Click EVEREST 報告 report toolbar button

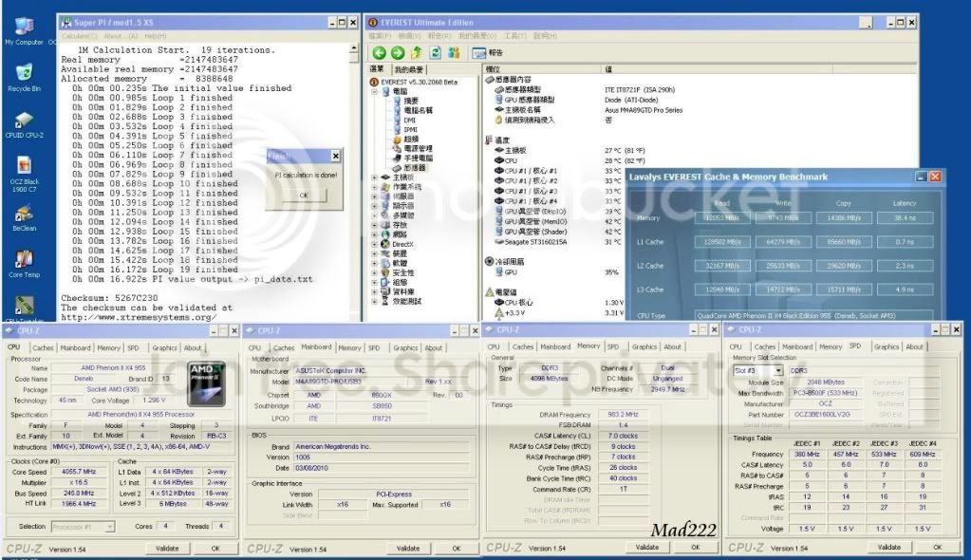click(488, 52)
